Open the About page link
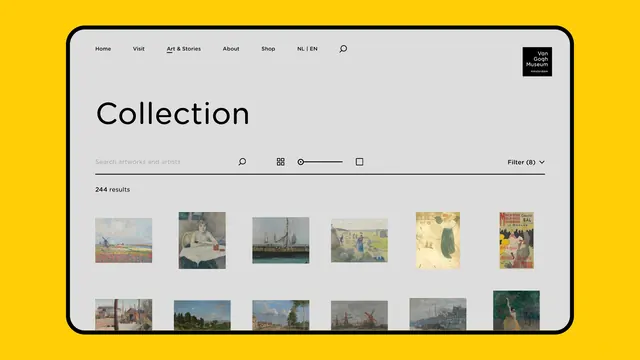The image size is (640, 360). 231,49
